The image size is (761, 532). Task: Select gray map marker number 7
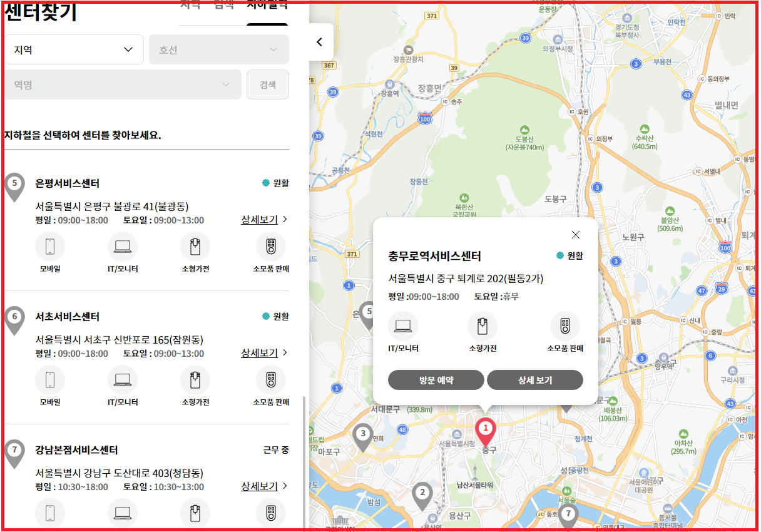coord(568,518)
